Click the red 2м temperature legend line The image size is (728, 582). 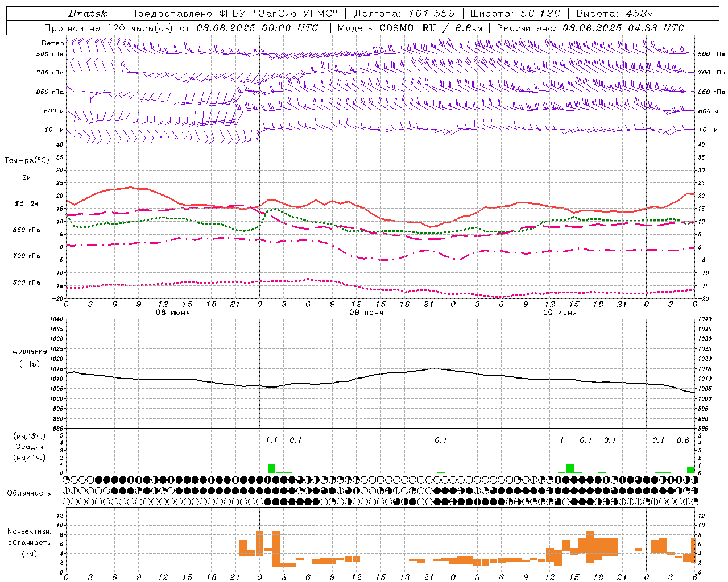click(x=26, y=184)
